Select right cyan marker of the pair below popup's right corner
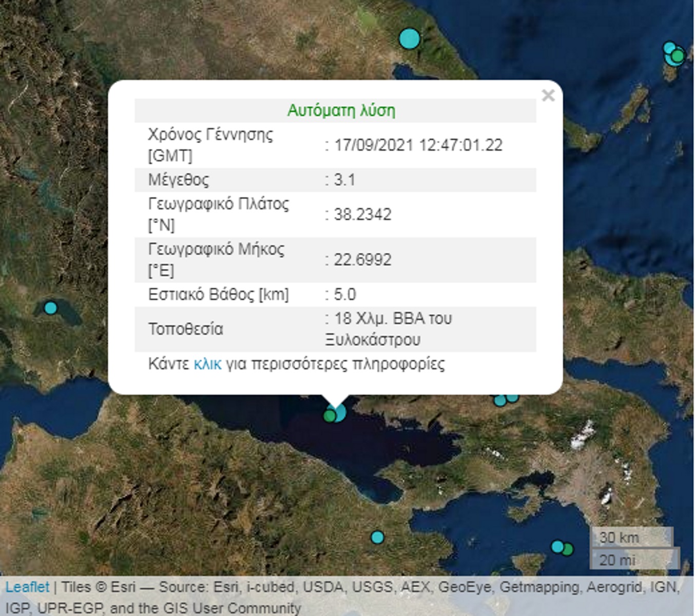 click(x=513, y=398)
